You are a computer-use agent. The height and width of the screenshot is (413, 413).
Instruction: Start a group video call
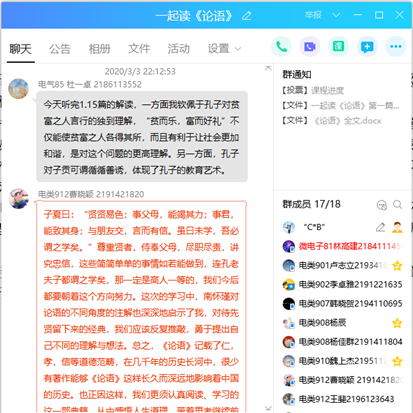(310, 47)
